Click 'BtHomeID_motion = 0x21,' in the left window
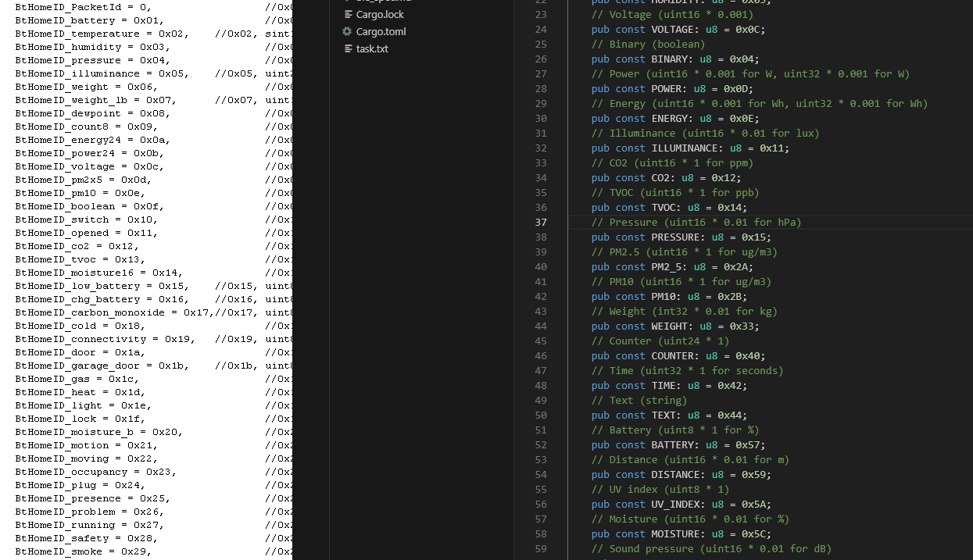 [86, 445]
